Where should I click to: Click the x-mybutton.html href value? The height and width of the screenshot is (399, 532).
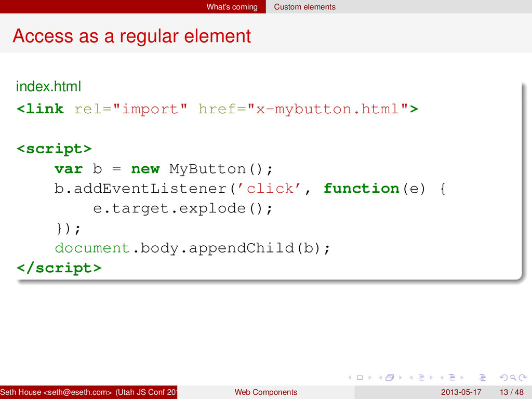click(327, 109)
